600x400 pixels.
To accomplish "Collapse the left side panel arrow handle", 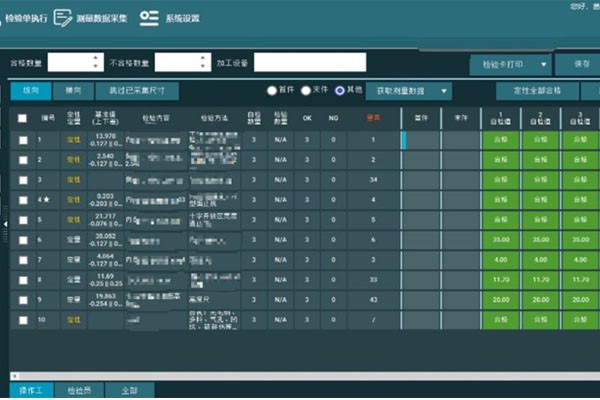I will (x=5, y=224).
